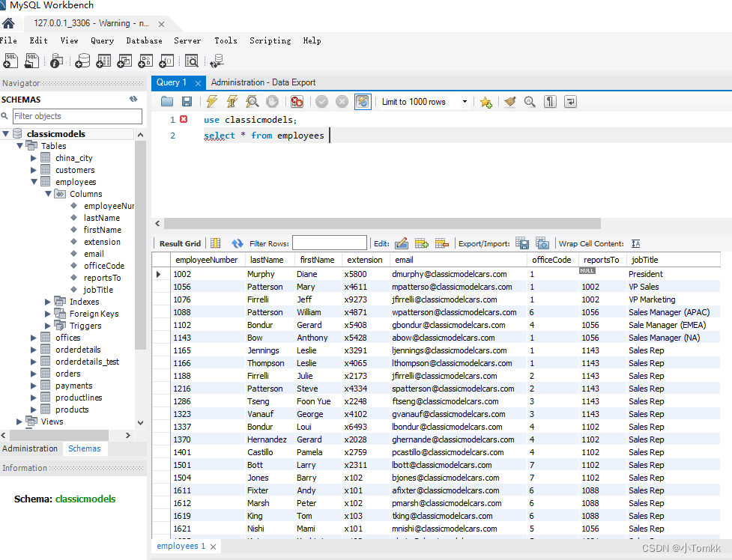Click the editor horizontal scrollbar
This screenshot has width=732, height=560.
coord(382,224)
